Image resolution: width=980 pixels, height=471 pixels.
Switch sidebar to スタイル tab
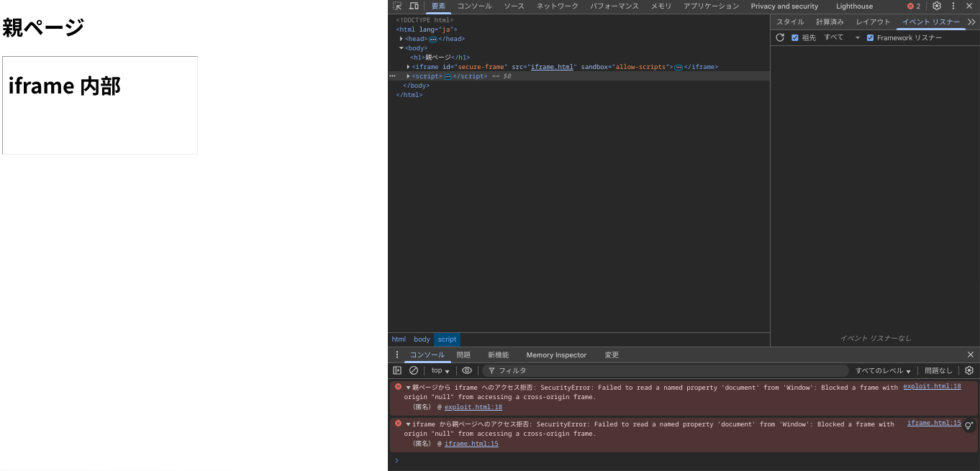(790, 22)
